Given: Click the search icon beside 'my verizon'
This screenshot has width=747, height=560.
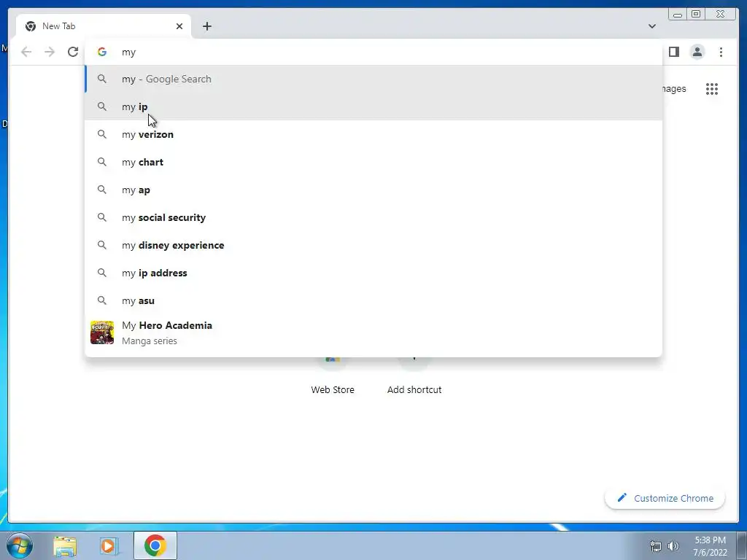Looking at the screenshot, I should (x=102, y=134).
